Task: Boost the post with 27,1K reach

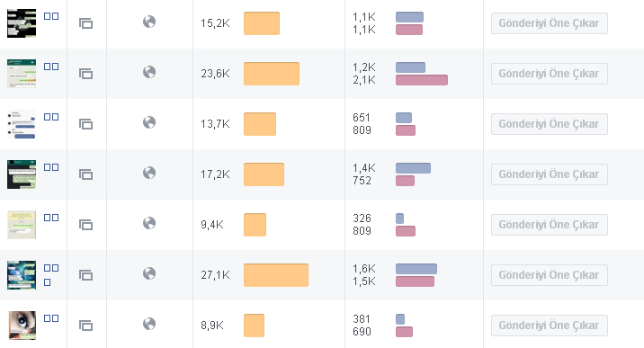Action: (550, 275)
